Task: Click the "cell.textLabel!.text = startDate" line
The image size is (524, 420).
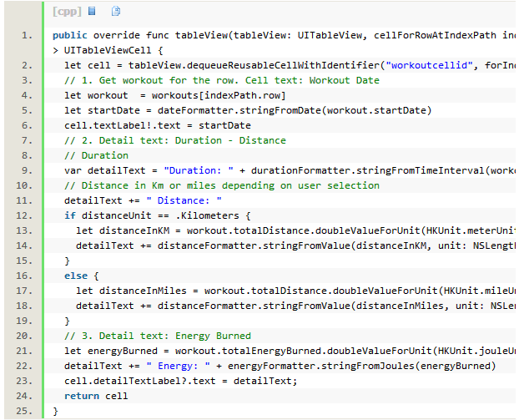Action: (x=145, y=125)
